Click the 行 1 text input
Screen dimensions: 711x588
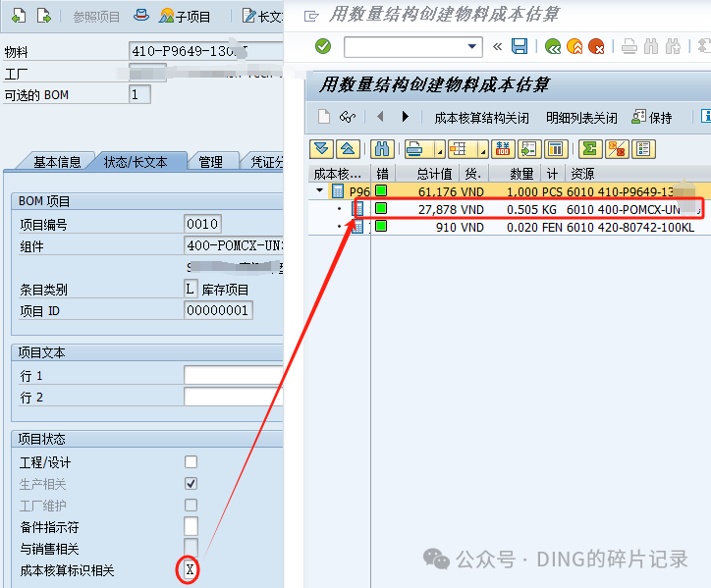234,375
